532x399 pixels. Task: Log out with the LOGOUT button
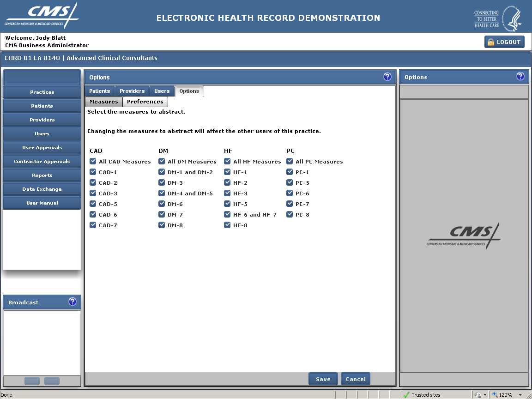pos(504,42)
